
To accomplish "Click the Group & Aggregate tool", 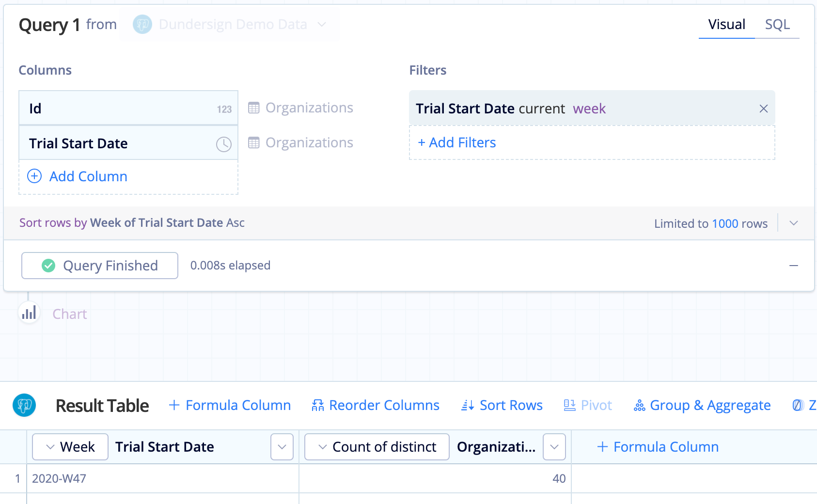I will [702, 405].
